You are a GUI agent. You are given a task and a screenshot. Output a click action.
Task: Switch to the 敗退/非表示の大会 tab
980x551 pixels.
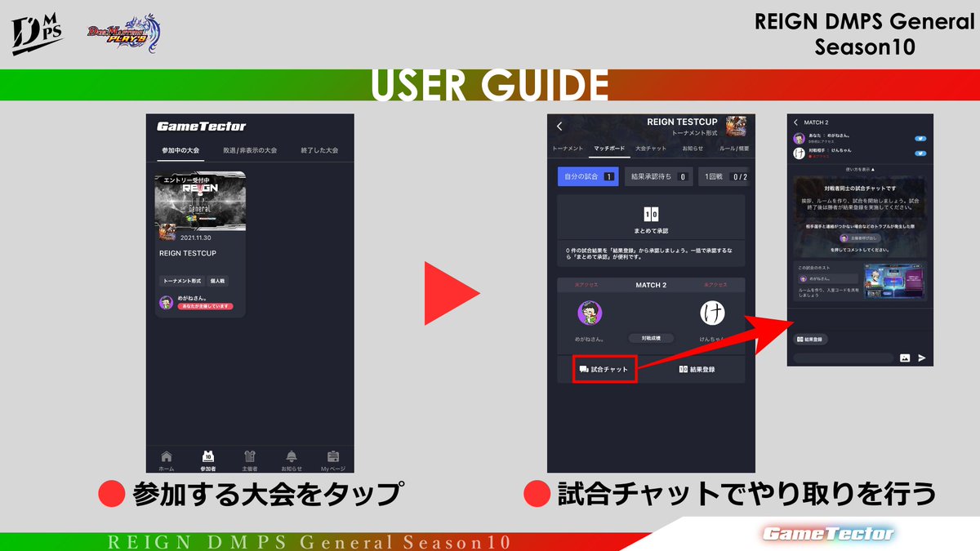[251, 151]
